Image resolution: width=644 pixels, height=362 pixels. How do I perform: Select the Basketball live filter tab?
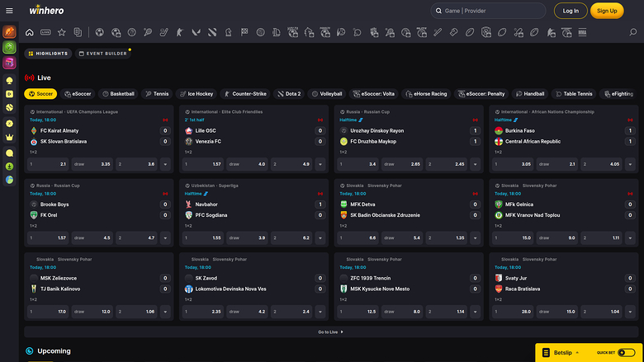118,94
